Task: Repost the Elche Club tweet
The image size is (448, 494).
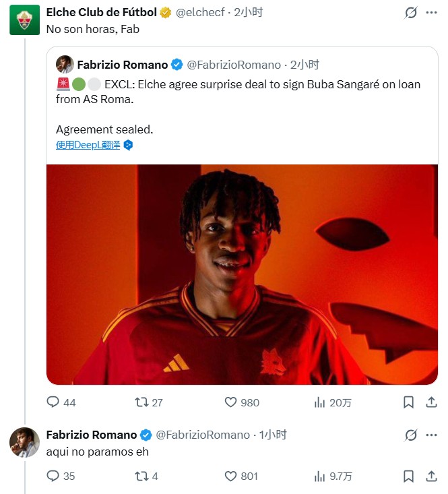Action: point(141,402)
